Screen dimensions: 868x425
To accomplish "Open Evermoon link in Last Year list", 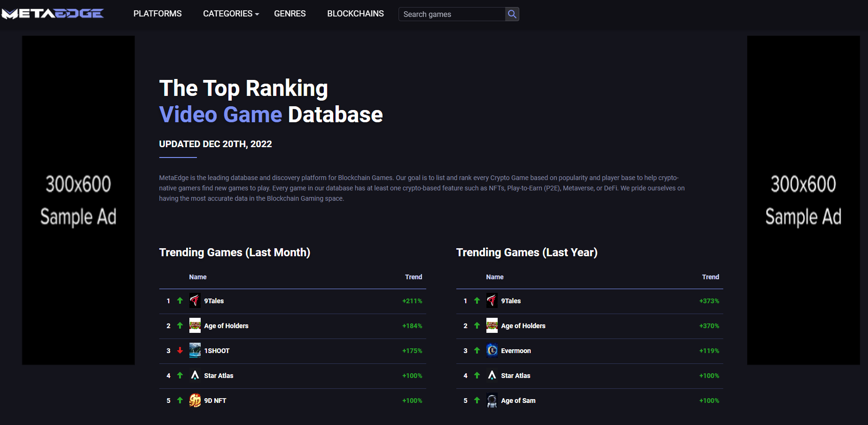I will [x=516, y=351].
